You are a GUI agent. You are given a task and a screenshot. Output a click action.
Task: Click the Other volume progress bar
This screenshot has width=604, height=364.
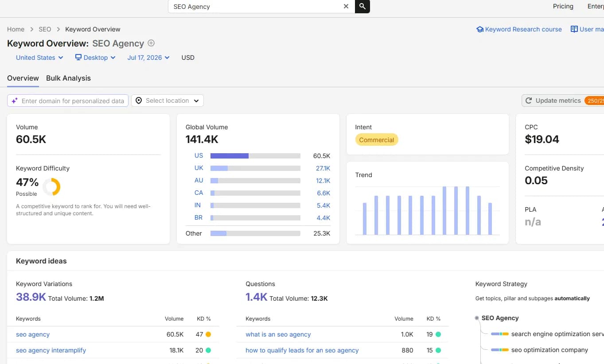tap(255, 233)
